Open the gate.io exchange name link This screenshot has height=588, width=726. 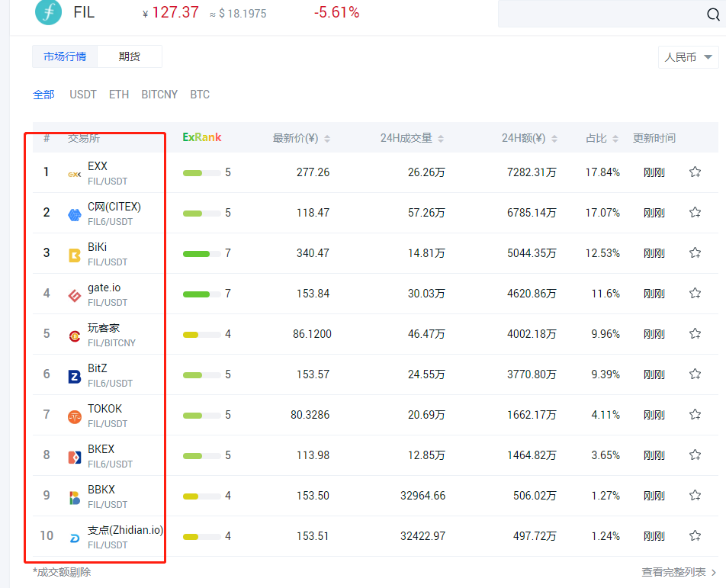coord(104,288)
